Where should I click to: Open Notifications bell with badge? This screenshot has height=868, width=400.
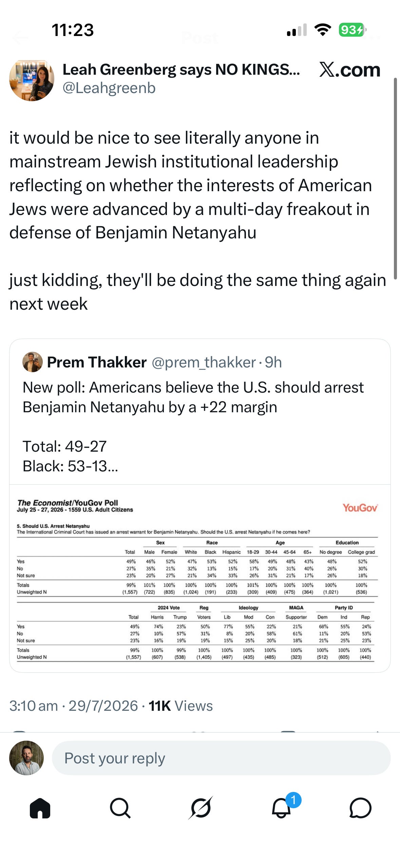click(x=282, y=808)
